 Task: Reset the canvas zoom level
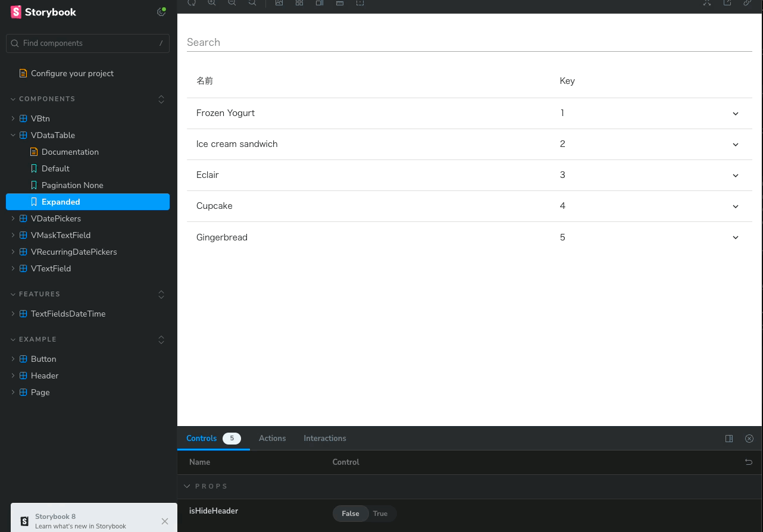click(252, 4)
